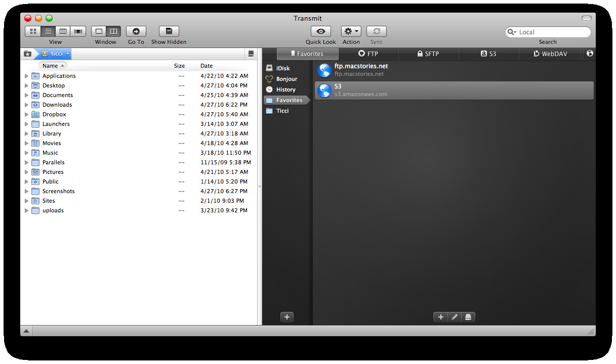Select the Parallels folder row

(139, 162)
